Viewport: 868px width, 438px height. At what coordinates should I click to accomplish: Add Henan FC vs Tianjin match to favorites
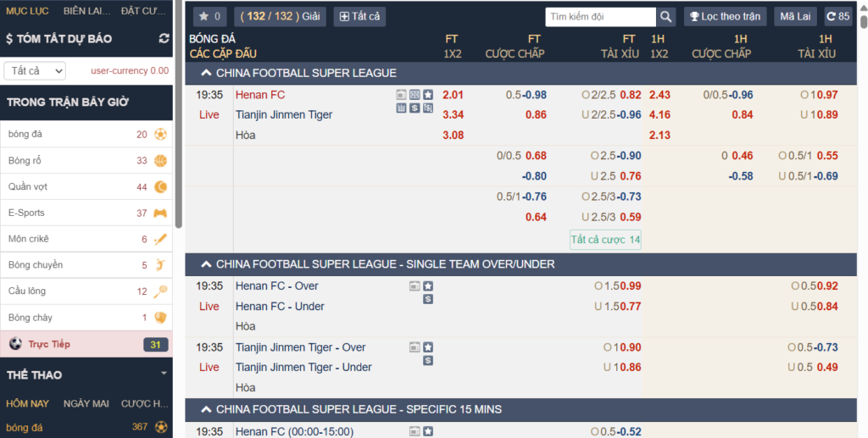pyautogui.click(x=428, y=95)
